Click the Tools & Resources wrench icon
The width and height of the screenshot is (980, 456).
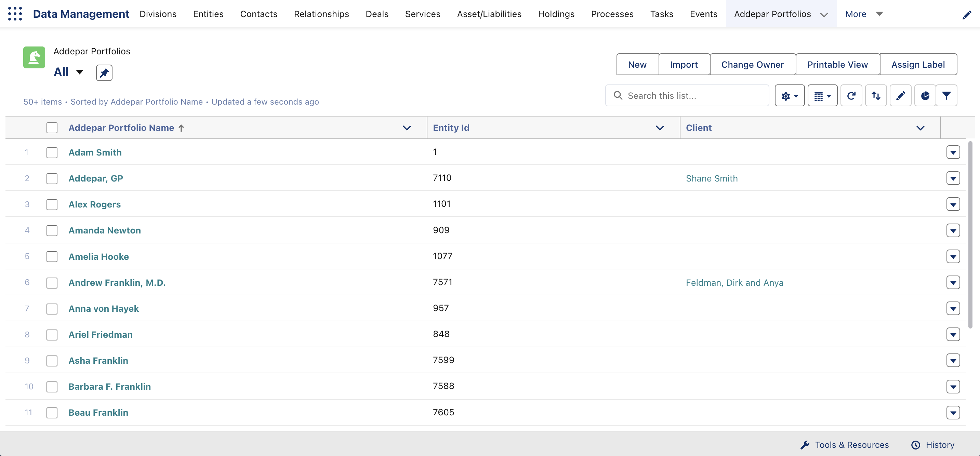click(x=805, y=445)
